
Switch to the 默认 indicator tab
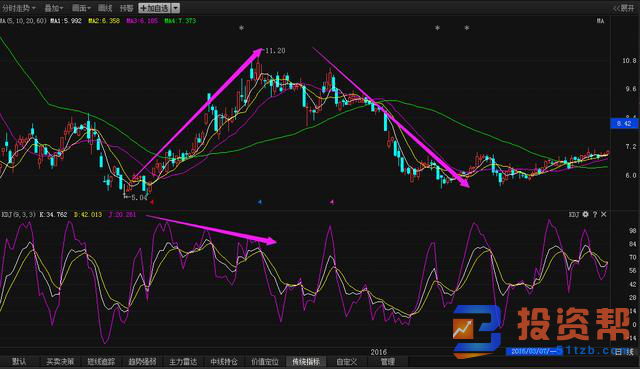pos(19,362)
